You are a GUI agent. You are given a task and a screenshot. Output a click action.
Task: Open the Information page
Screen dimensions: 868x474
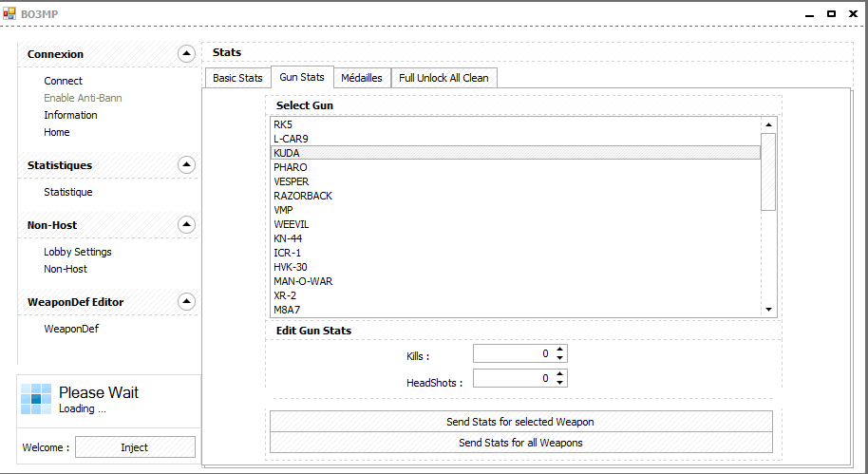point(70,115)
